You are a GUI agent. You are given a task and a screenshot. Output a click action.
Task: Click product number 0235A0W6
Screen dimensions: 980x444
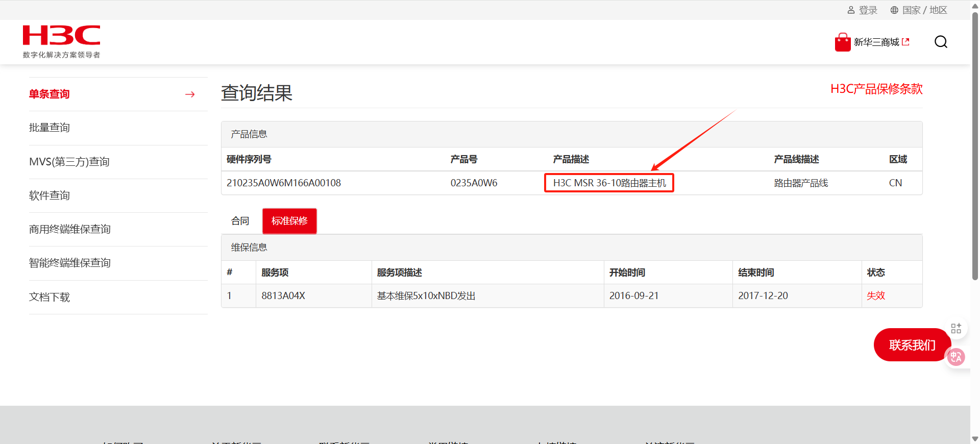[x=474, y=183]
